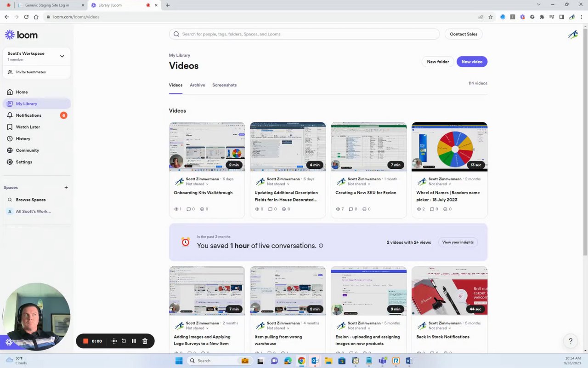
Task: Expand Not shared dropdown for Adding Images and Applying
Action: [197, 328]
